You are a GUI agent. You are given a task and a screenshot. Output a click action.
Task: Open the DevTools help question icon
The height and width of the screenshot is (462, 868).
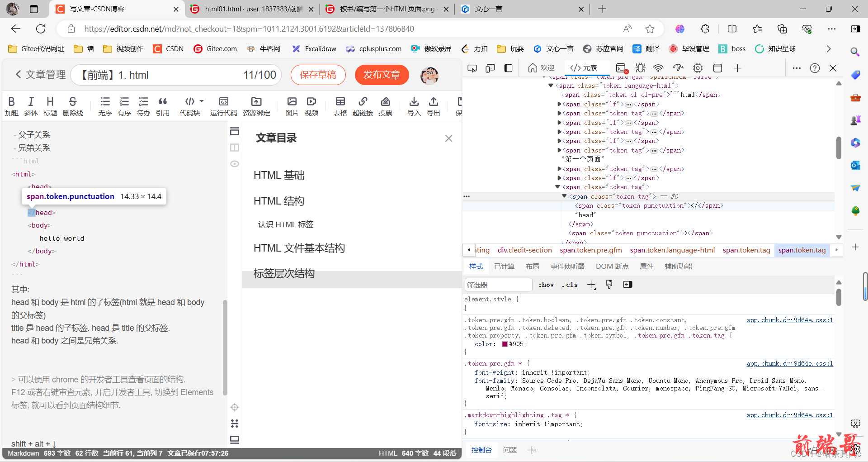click(815, 68)
